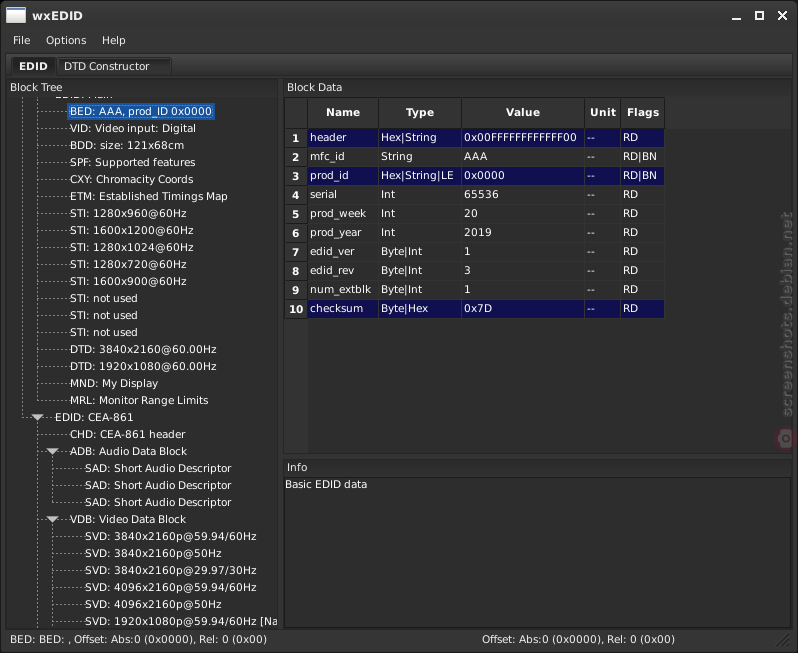
Task: Select row number 10 header label
Action: (296, 309)
